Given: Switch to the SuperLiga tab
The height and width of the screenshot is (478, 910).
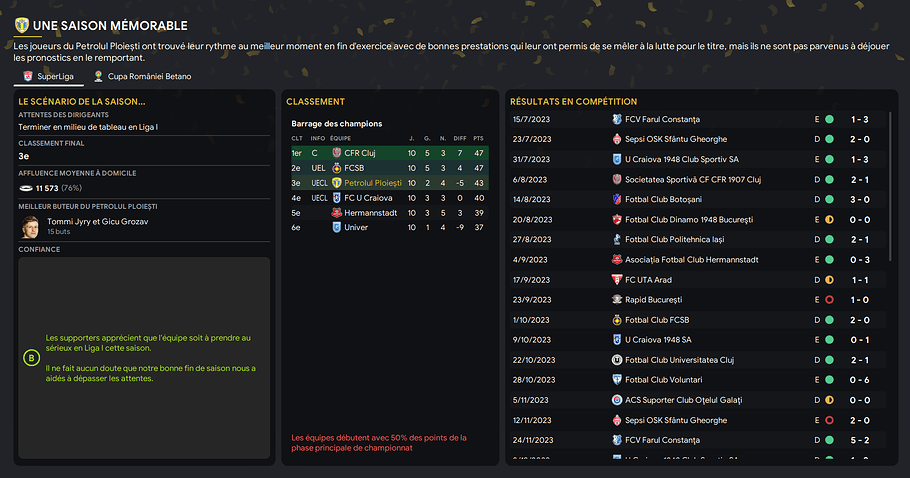Looking at the screenshot, I should (48, 77).
